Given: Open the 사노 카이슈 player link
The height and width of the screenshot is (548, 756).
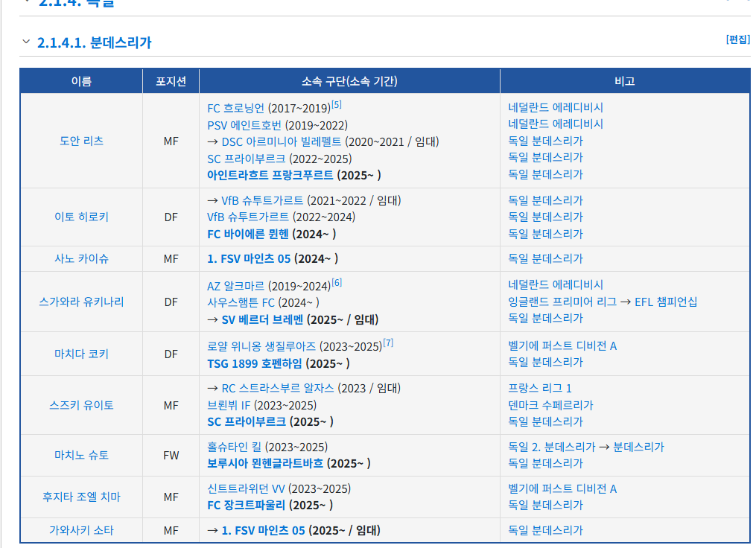Looking at the screenshot, I should click(81, 259).
